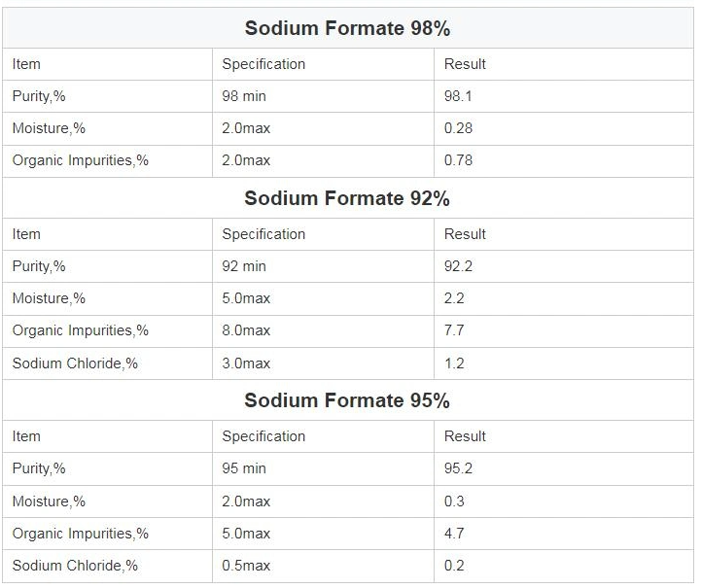Viewport: 701px width, 588px height.
Task: Click the 5.0max organic impurities specification
Action: (246, 534)
